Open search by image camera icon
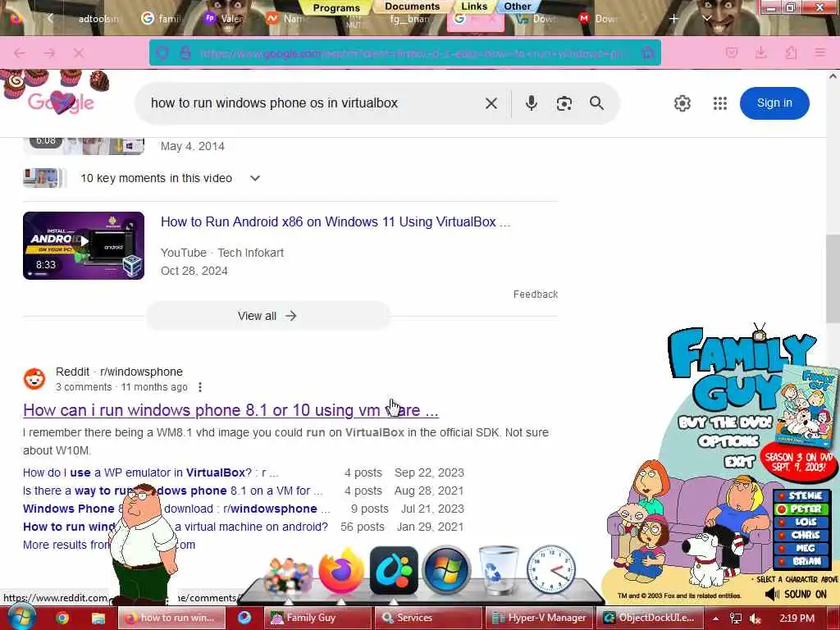This screenshot has height=630, width=840. pos(564,103)
